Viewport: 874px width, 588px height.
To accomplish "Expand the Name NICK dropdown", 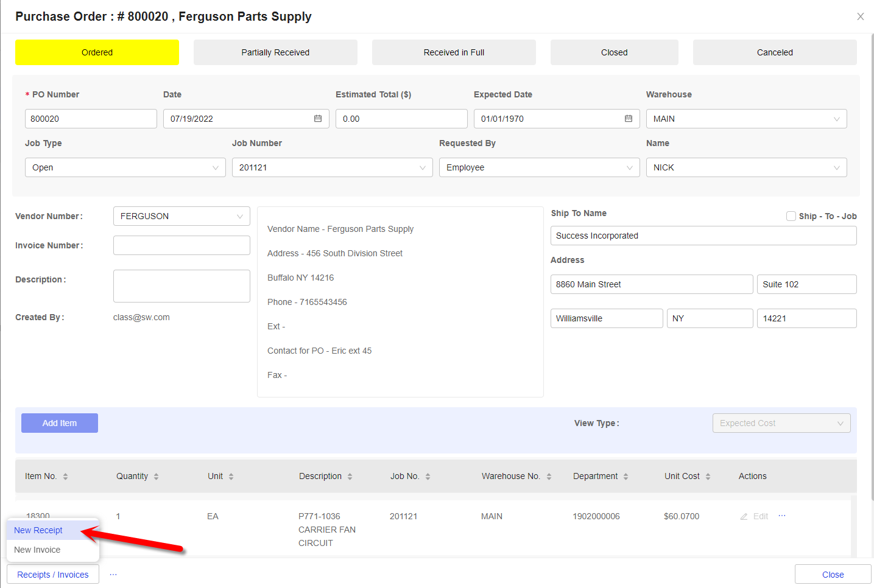I will [x=747, y=167].
